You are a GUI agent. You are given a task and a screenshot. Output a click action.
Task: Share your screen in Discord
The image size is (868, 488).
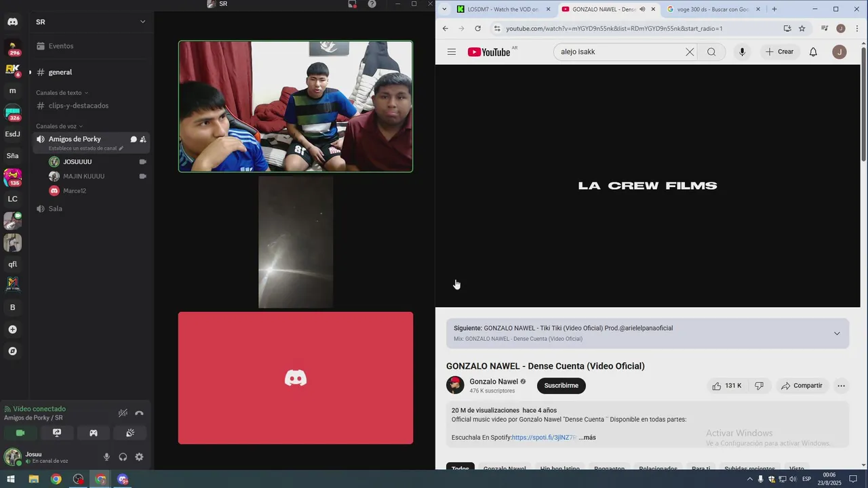pyautogui.click(x=57, y=432)
